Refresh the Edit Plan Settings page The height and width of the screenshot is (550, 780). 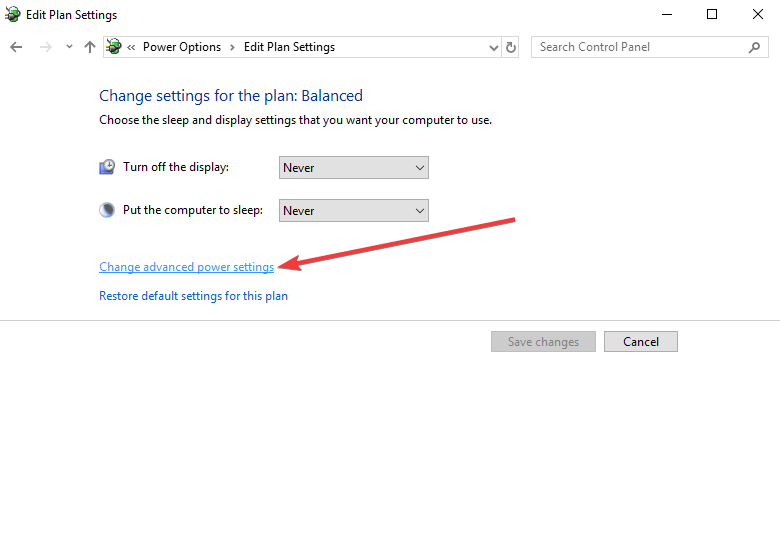tap(510, 47)
